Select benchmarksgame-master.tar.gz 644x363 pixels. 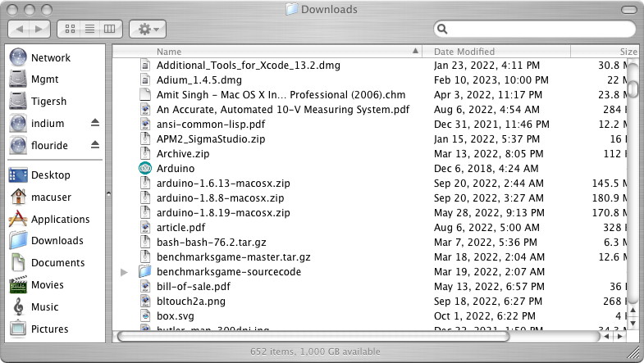[x=233, y=257]
